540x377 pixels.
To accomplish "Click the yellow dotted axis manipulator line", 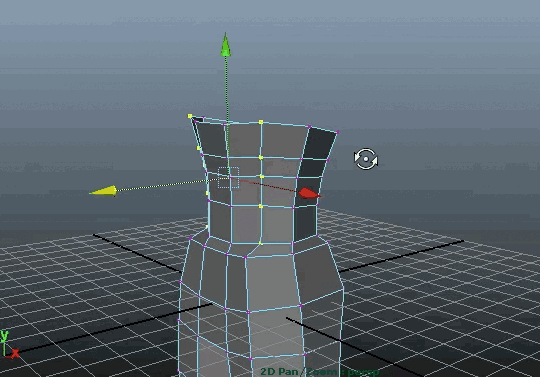I will click(169, 185).
